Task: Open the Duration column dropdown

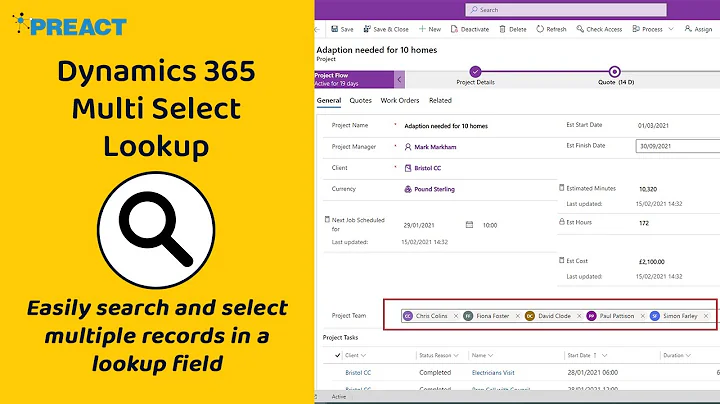Action: click(x=688, y=355)
